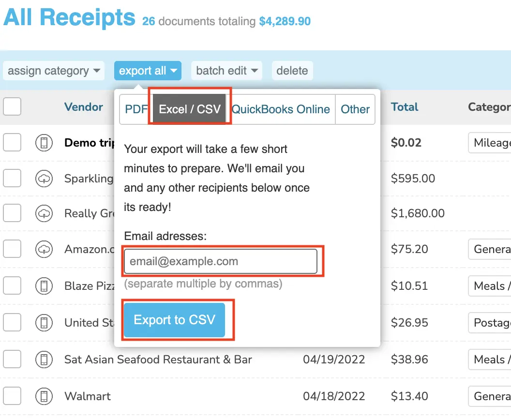Check the box for Sat Asian Seafood receipt

click(x=12, y=359)
